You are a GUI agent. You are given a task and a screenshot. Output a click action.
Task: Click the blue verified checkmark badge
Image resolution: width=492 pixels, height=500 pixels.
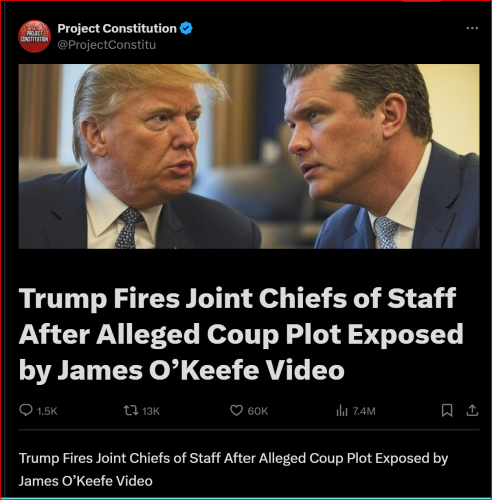186,28
